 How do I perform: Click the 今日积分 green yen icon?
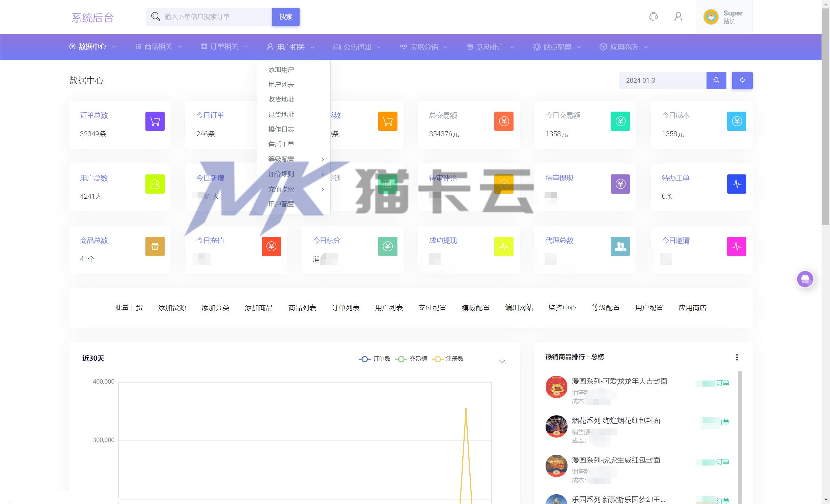coord(388,246)
